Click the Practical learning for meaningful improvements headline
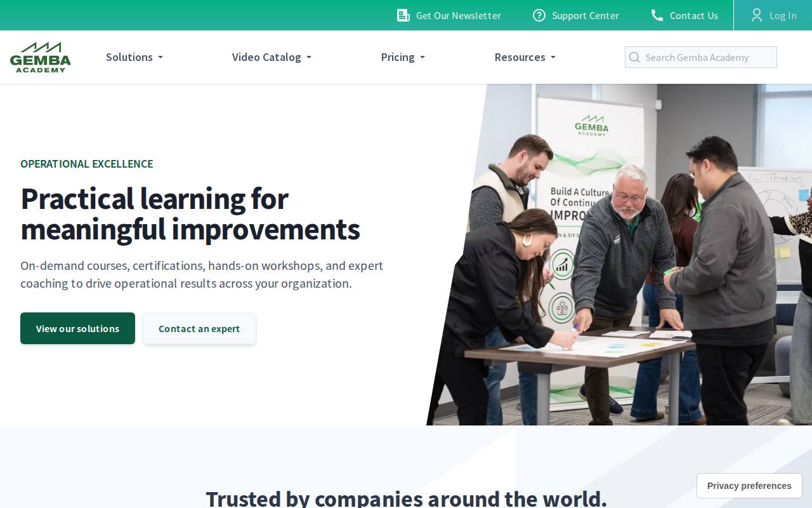The image size is (812, 508). [190, 214]
